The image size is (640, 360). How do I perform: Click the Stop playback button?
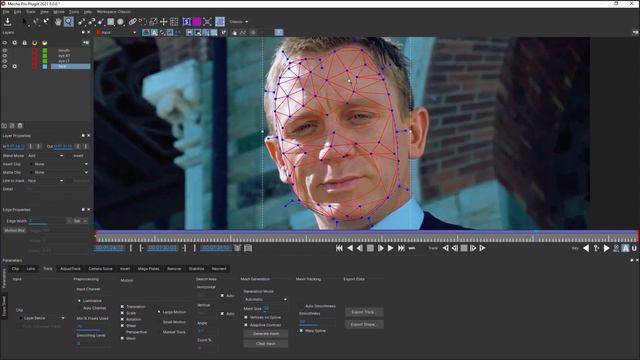point(370,248)
